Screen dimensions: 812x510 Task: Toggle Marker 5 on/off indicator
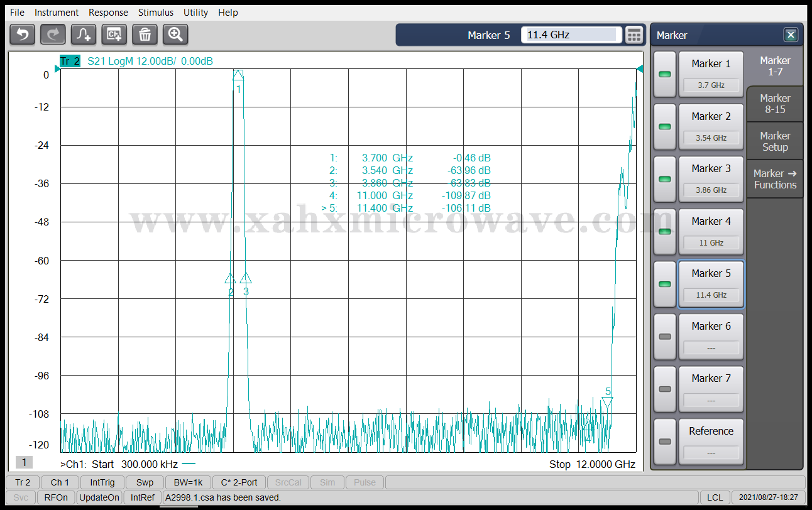(664, 284)
